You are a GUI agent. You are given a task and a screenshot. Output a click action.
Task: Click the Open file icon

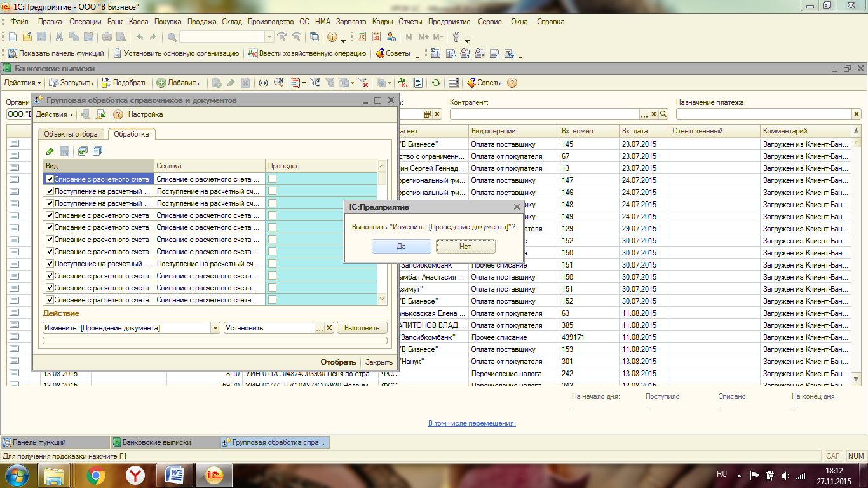27,37
